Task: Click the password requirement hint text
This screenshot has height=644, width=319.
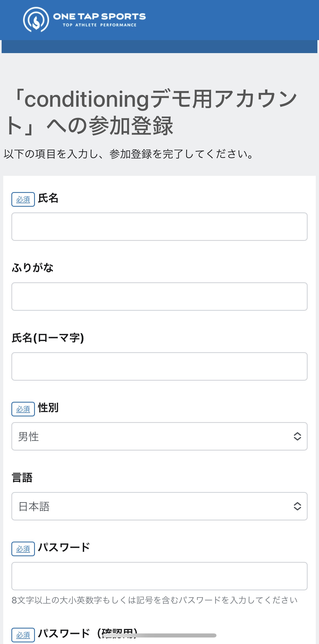Action: tap(154, 600)
